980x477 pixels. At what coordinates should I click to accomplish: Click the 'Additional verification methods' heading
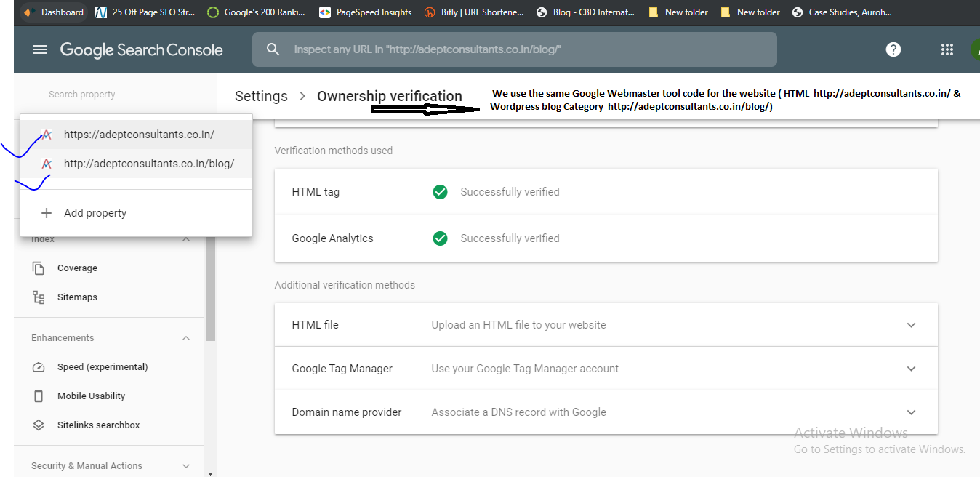(345, 285)
